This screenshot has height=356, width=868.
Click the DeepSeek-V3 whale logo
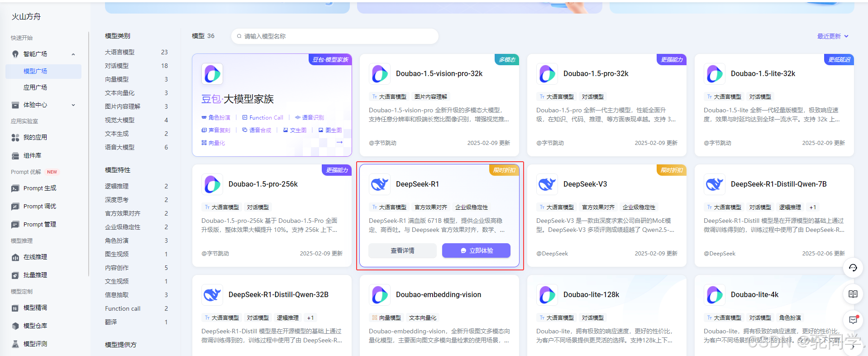pyautogui.click(x=547, y=184)
